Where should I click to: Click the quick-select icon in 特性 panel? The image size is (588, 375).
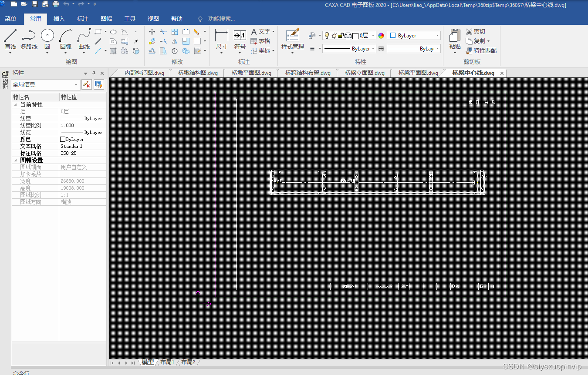tap(99, 84)
